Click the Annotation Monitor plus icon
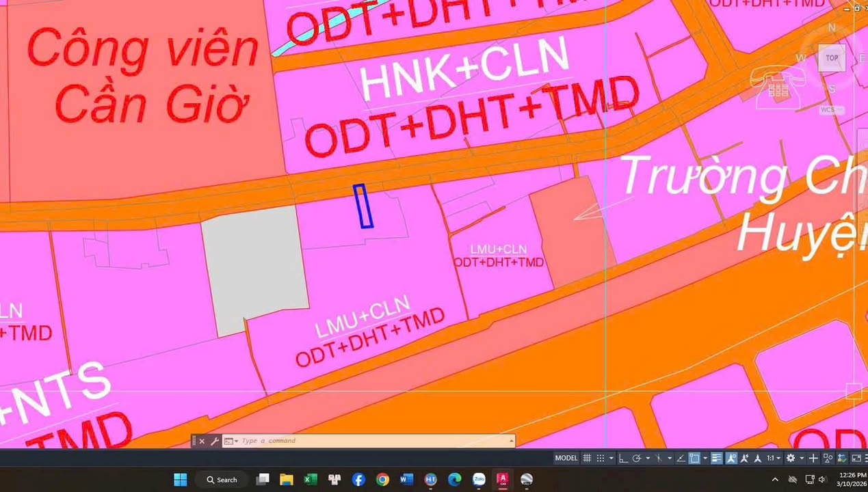The width and height of the screenshot is (868, 492). pos(813,458)
